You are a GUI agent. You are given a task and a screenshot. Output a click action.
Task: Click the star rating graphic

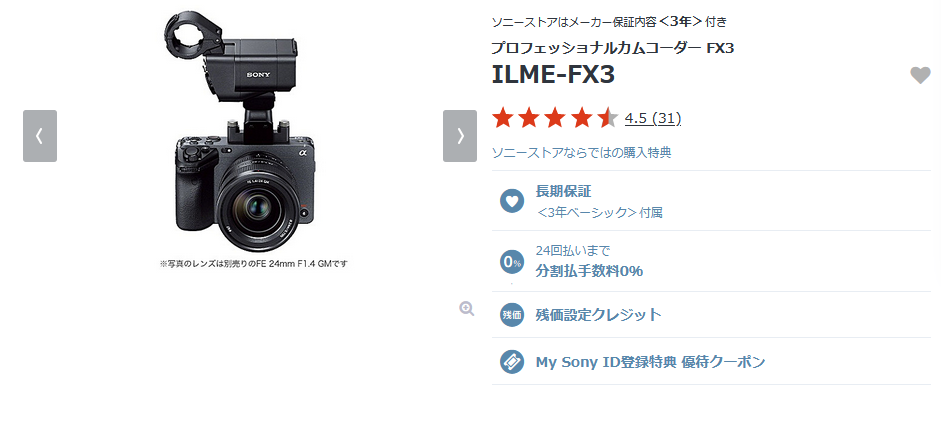[x=555, y=119]
